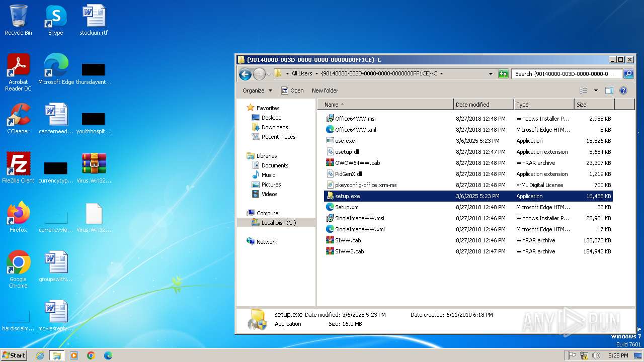Click the taskbar clock showing 5:25 PM
This screenshot has height=362, width=644.
click(618, 355)
